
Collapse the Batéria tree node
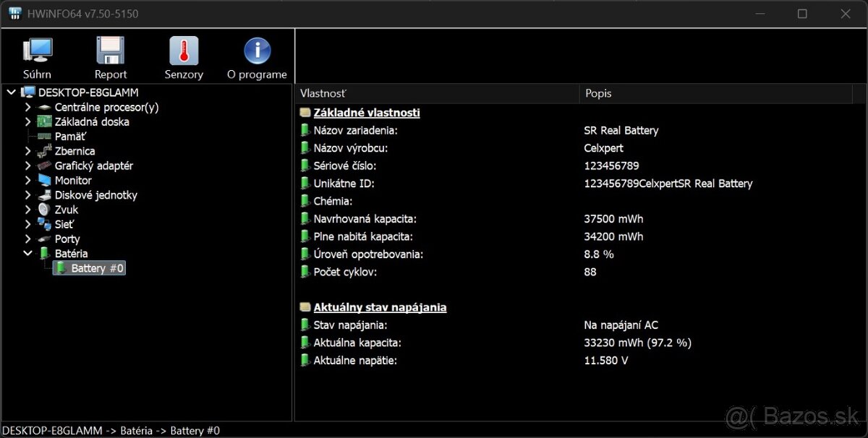(x=28, y=254)
